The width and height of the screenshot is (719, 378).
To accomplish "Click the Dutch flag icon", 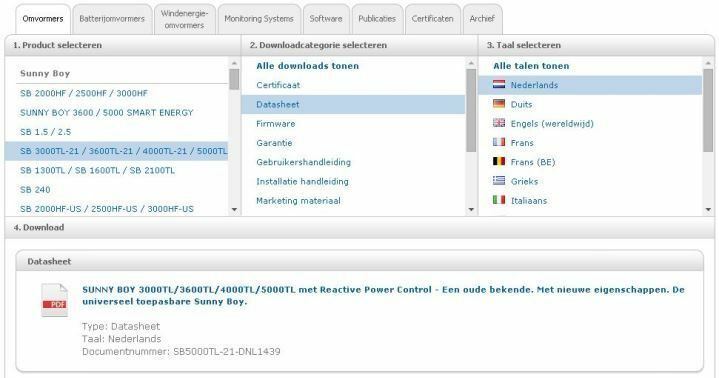I will pyautogui.click(x=499, y=84).
